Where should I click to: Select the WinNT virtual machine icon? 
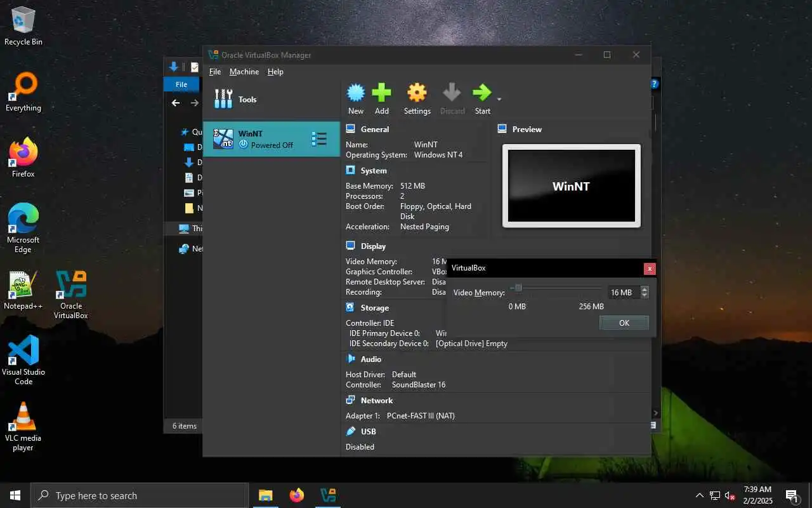pos(223,138)
